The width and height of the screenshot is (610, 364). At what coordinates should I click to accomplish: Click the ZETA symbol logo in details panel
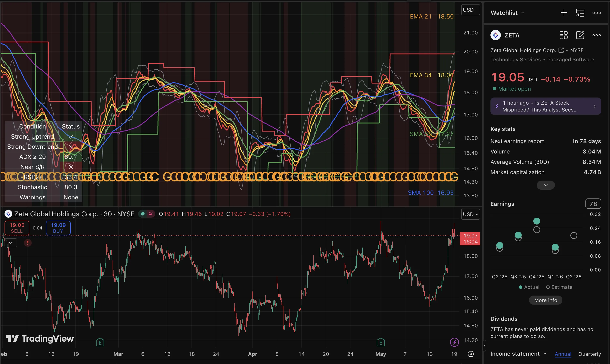point(495,35)
